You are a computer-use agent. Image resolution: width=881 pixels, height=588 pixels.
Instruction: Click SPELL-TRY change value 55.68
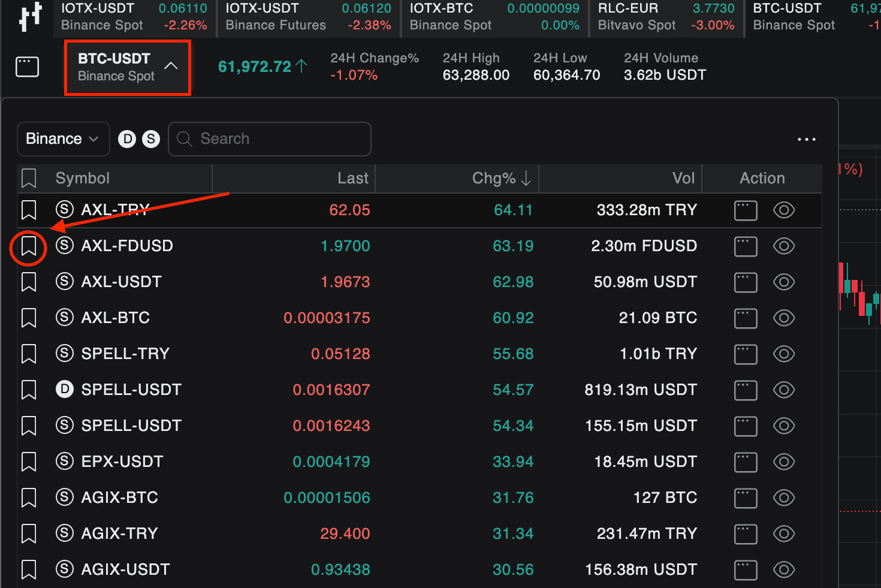pyautogui.click(x=513, y=354)
